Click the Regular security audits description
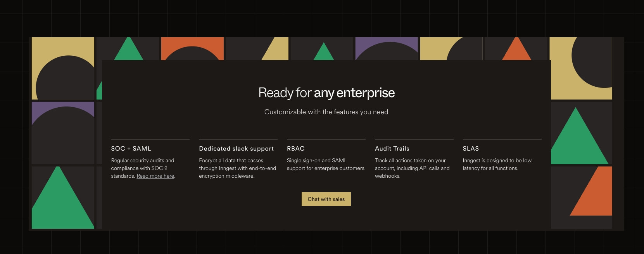 (143, 168)
